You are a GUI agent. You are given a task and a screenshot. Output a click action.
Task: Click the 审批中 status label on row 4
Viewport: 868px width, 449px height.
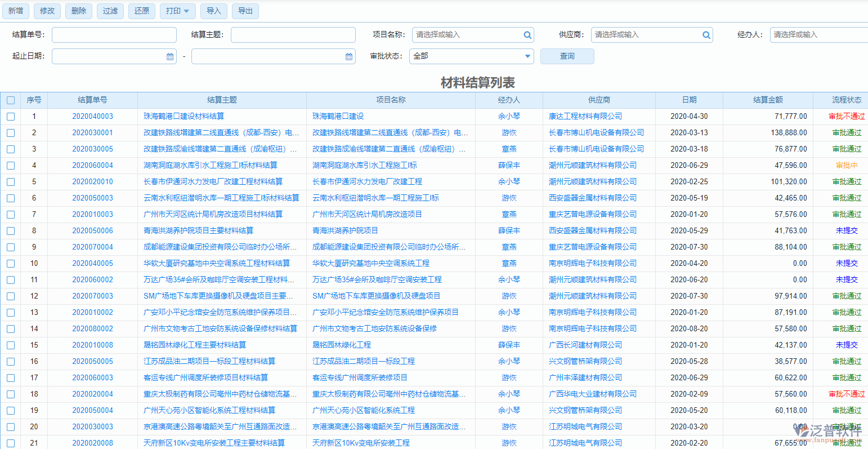(847, 165)
